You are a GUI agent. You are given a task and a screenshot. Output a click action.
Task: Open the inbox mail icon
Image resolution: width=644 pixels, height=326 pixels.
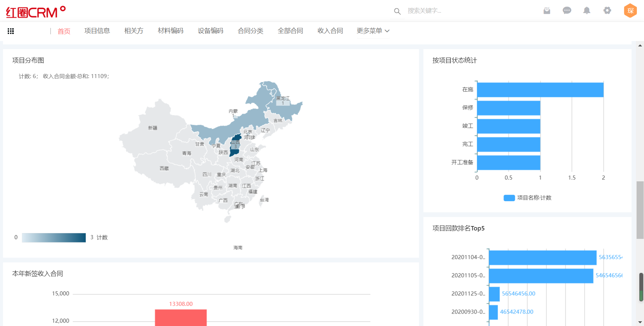tap(547, 11)
